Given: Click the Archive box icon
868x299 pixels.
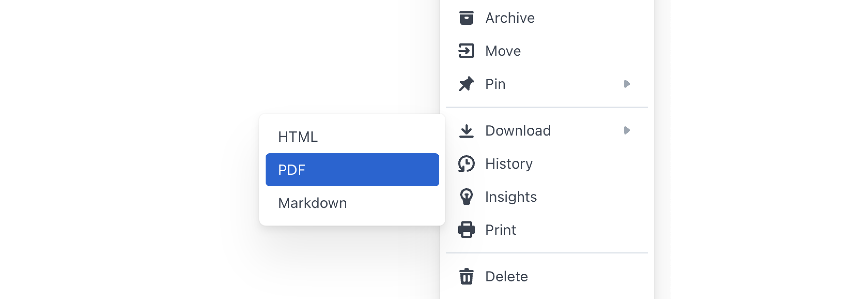Looking at the screenshot, I should tap(467, 18).
